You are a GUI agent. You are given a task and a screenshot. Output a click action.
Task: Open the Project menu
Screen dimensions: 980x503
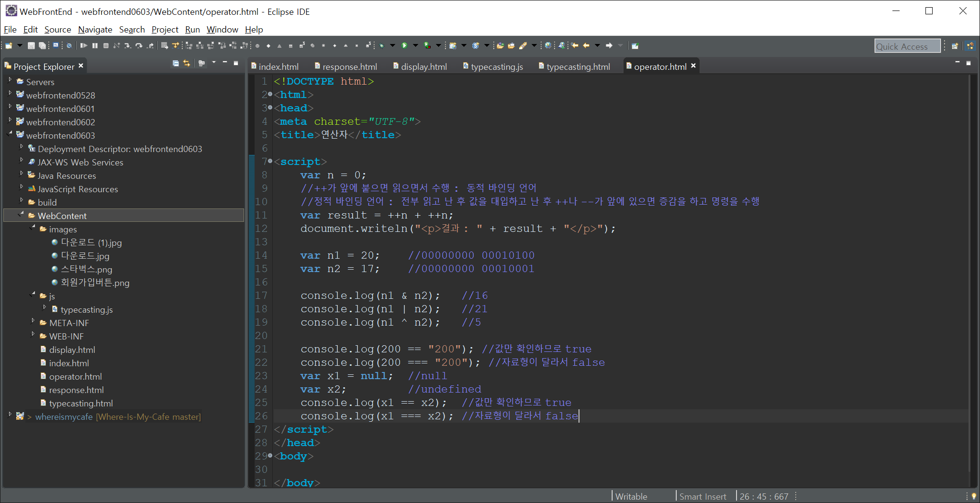(x=165, y=29)
